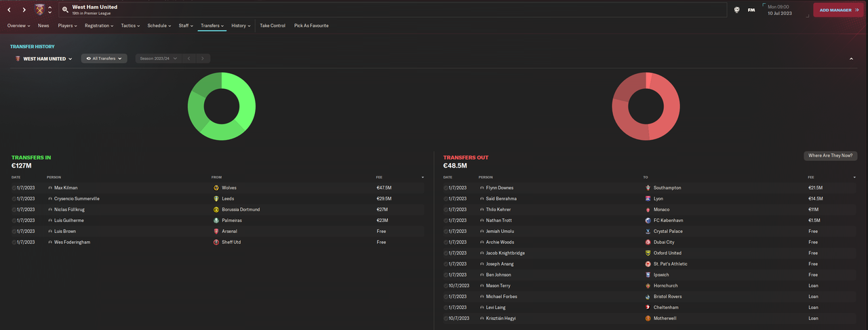
Task: Open the West Ham United club selector
Action: coord(43,58)
